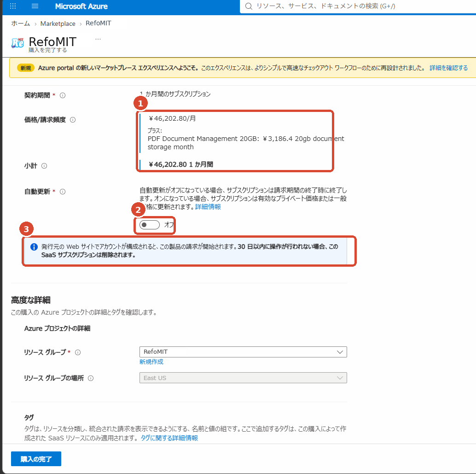The height and width of the screenshot is (474, 476).
Task: Open the hamburger portal menu
Action: point(35,6)
